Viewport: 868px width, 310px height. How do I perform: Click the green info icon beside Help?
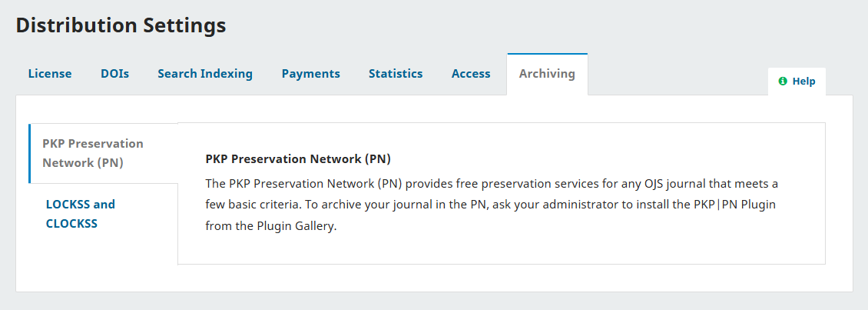point(783,81)
